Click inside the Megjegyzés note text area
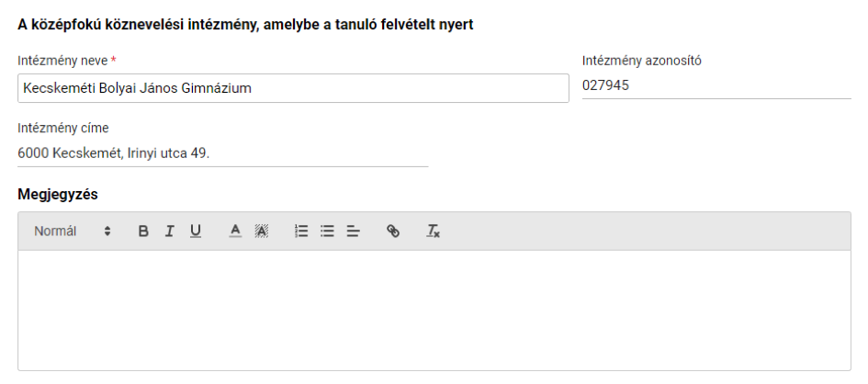This screenshot has width=868, height=384. coord(434,311)
